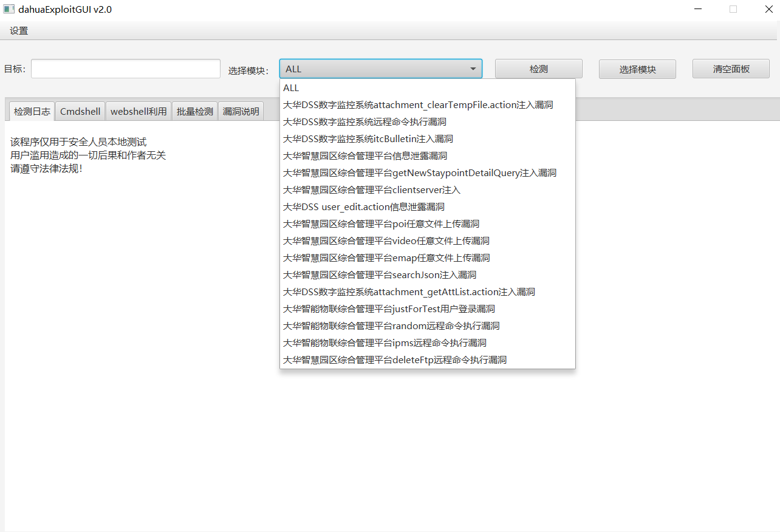780x532 pixels.
Task: Click the 目标 input field
Action: tap(126, 69)
